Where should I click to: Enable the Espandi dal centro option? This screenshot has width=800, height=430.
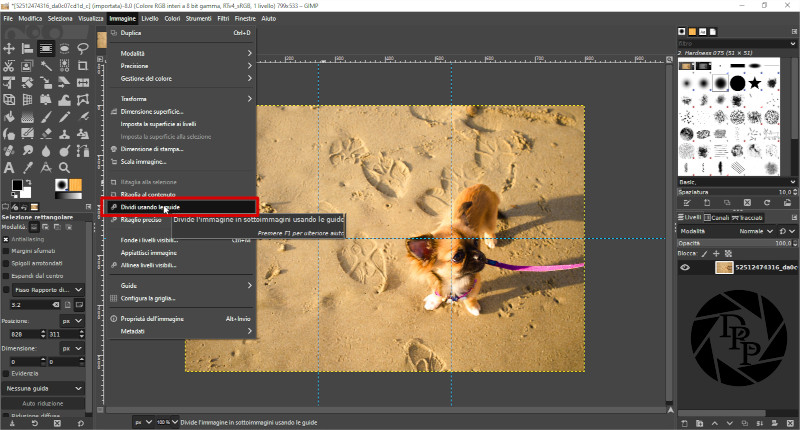tap(5, 275)
